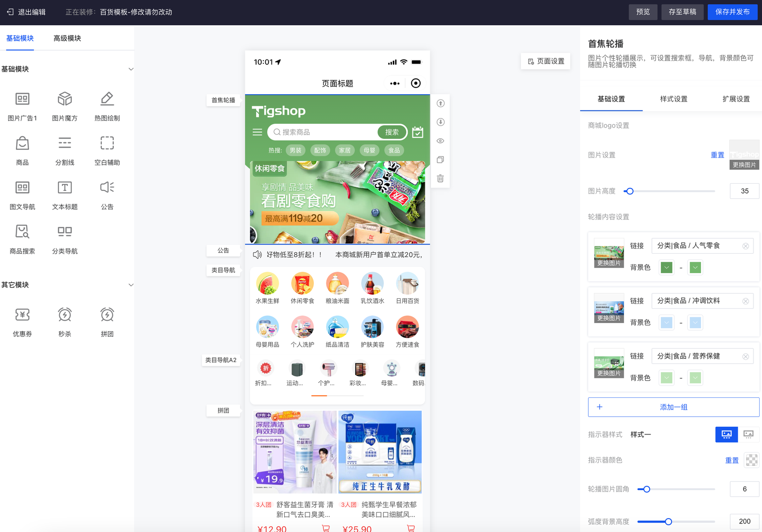Viewport: 762px width, 532px height.
Task: Select the second indicator style option
Action: pyautogui.click(x=748, y=434)
